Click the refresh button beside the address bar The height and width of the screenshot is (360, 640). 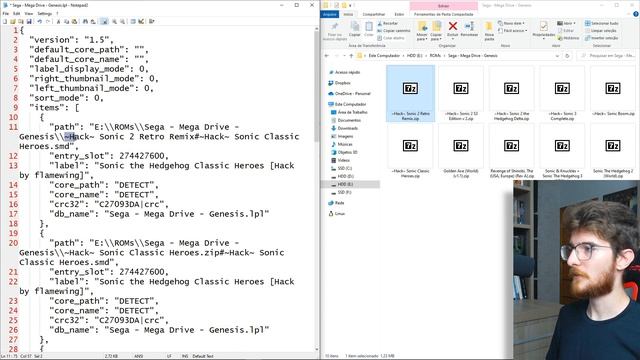[x=567, y=56]
